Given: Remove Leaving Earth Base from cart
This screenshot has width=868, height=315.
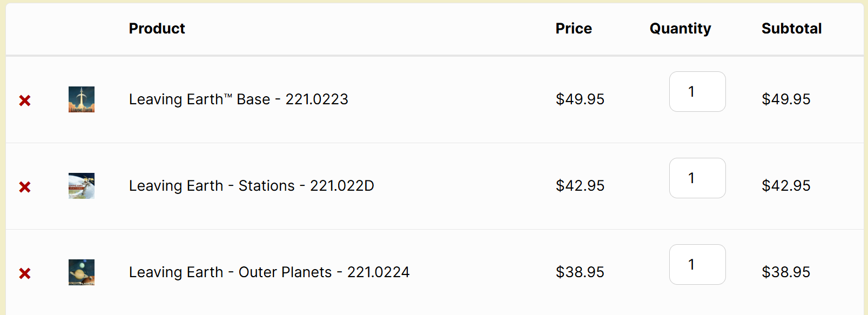Looking at the screenshot, I should pyautogui.click(x=25, y=100).
